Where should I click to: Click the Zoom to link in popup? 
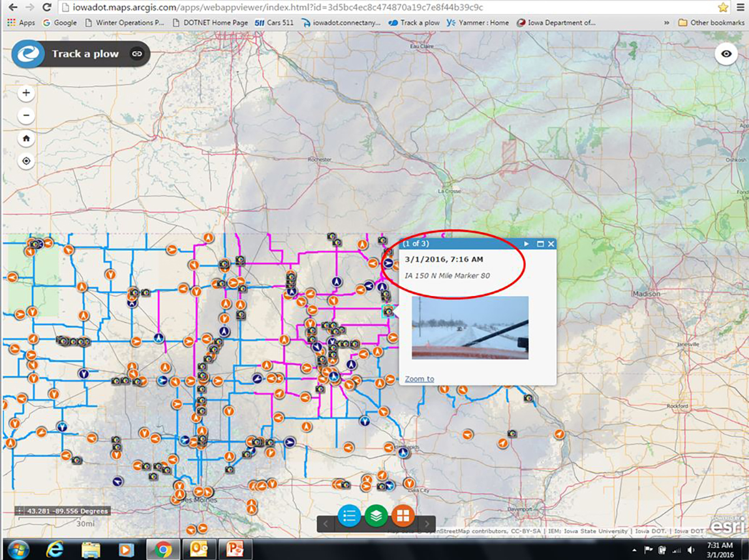(419, 379)
